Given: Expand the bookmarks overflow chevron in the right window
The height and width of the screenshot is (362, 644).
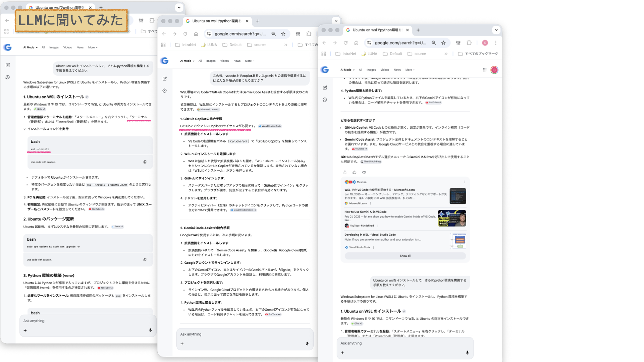Looking at the screenshot, I should pos(446,54).
